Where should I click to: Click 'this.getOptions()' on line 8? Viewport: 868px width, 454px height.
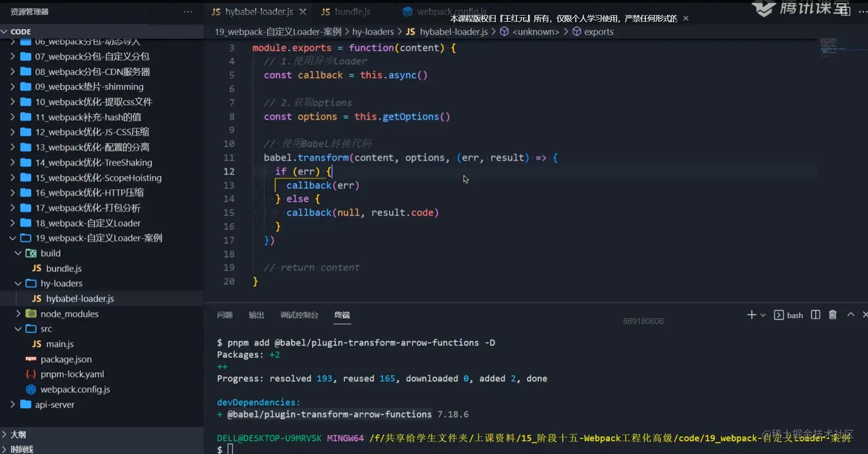coord(402,117)
